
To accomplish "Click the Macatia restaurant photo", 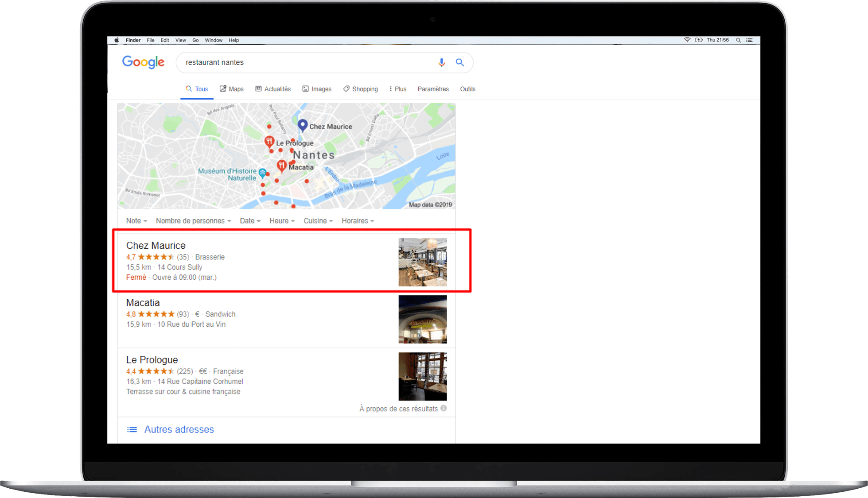I will 423,319.
